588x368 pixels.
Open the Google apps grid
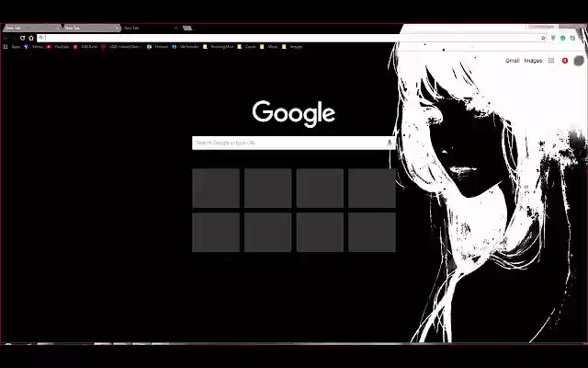click(x=551, y=61)
